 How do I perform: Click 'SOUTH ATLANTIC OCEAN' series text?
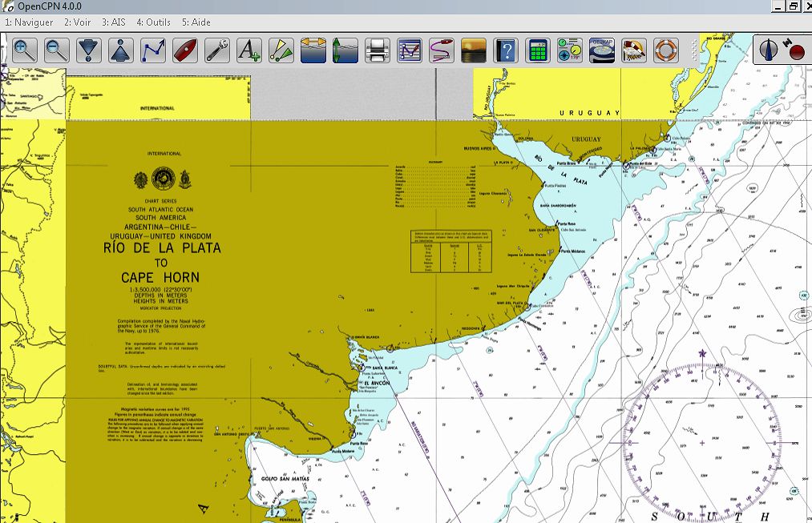pyautogui.click(x=160, y=210)
